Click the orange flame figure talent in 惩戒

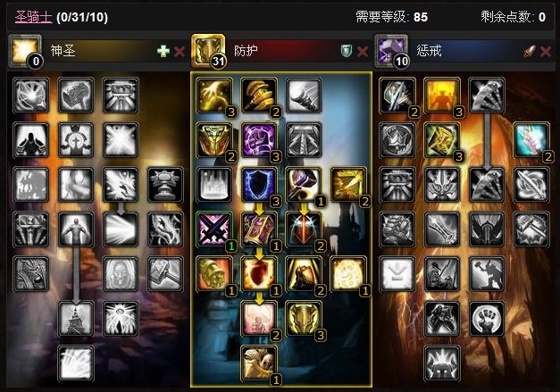click(x=442, y=96)
